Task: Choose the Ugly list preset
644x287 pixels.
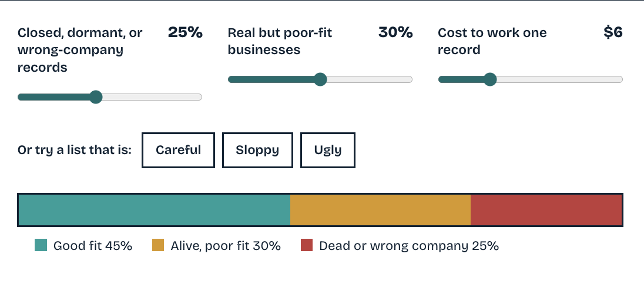Action: point(328,150)
